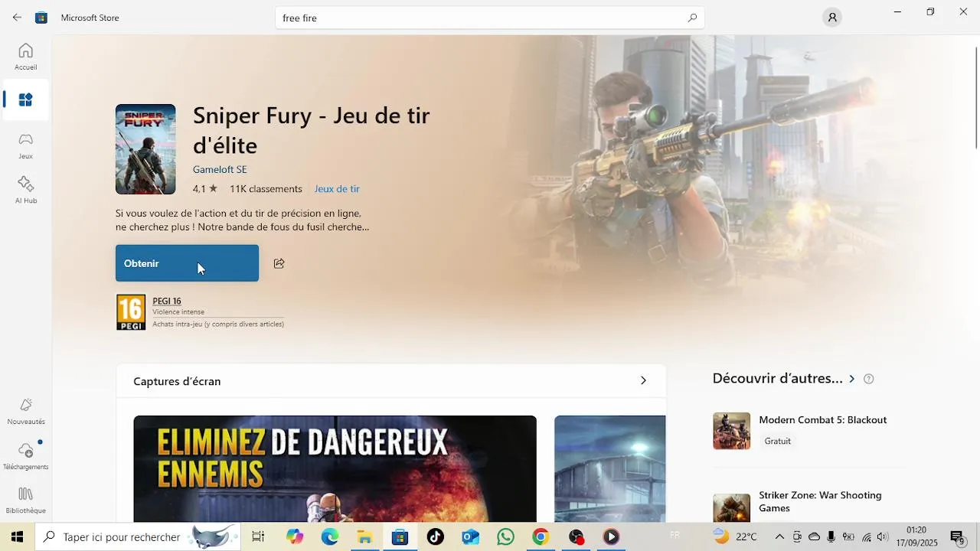The width and height of the screenshot is (980, 551).
Task: Click the taskbar search box
Action: click(138, 536)
